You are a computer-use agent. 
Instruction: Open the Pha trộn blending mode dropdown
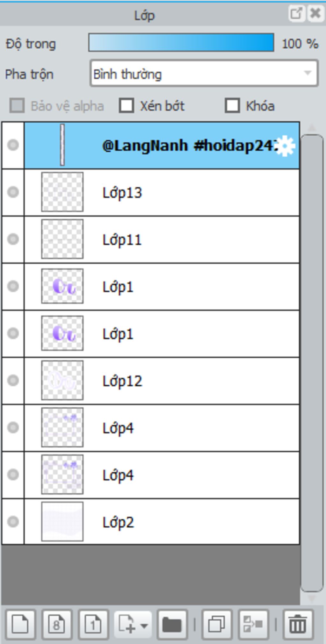pyautogui.click(x=204, y=73)
